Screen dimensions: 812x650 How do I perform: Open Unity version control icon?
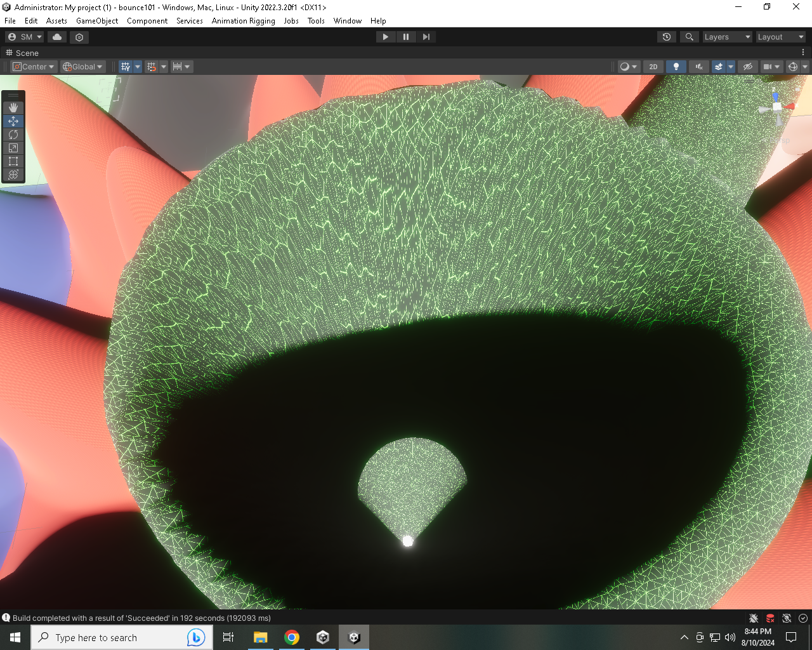tap(79, 37)
